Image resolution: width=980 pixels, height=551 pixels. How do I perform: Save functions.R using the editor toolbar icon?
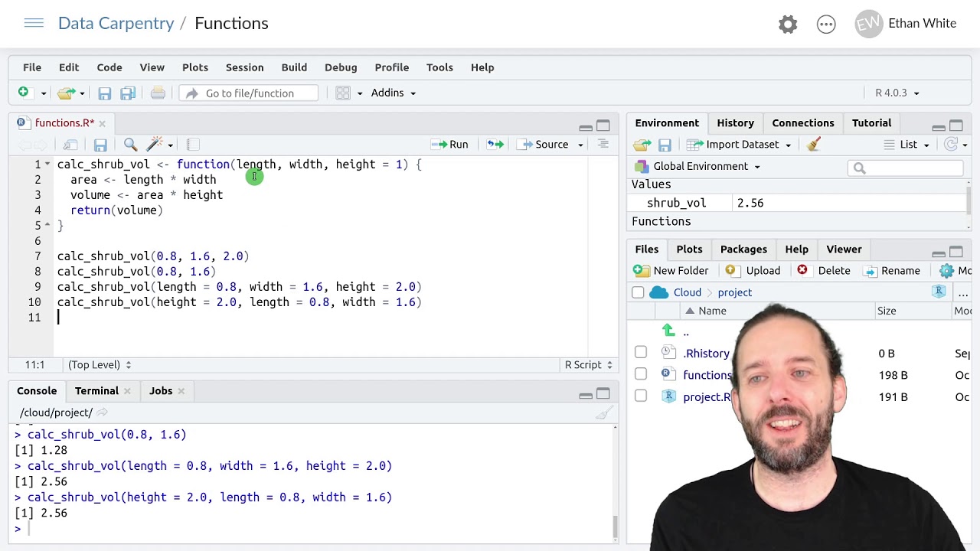[x=100, y=145]
